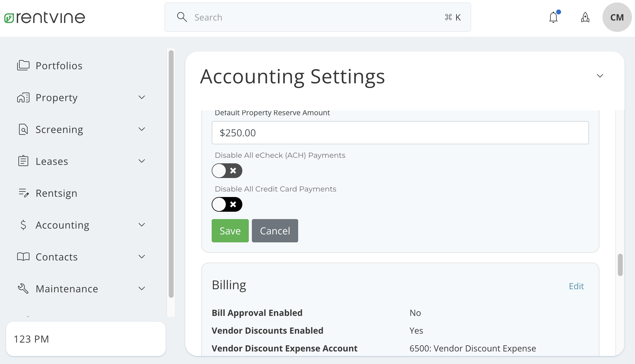The width and height of the screenshot is (635, 364).
Task: Click Edit link in Billing section
Action: (576, 286)
